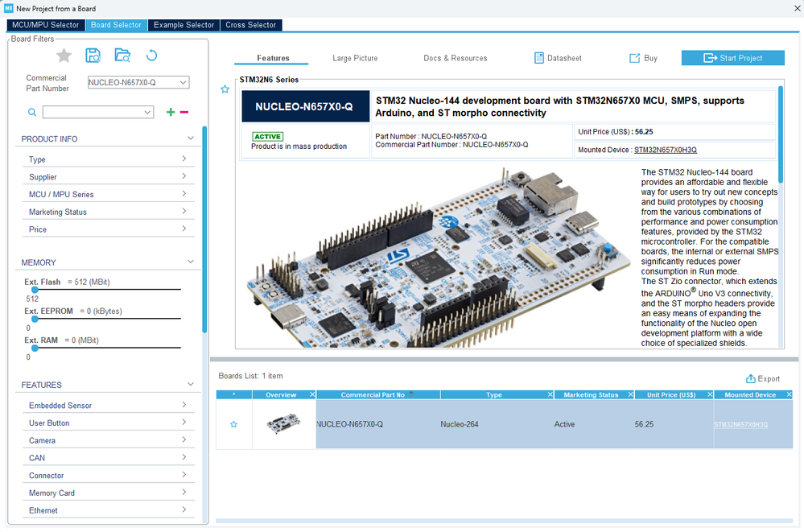
Task: Expand the Ethernet filter
Action: tap(184, 509)
